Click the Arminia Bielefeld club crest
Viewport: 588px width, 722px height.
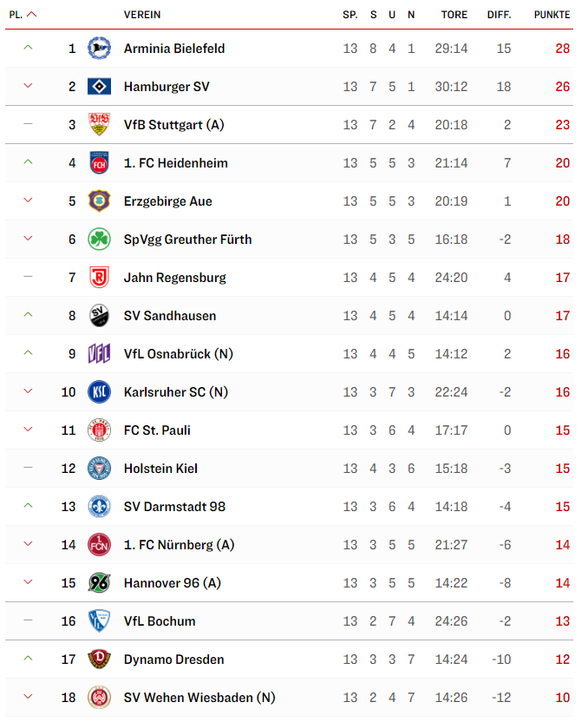tap(99, 49)
